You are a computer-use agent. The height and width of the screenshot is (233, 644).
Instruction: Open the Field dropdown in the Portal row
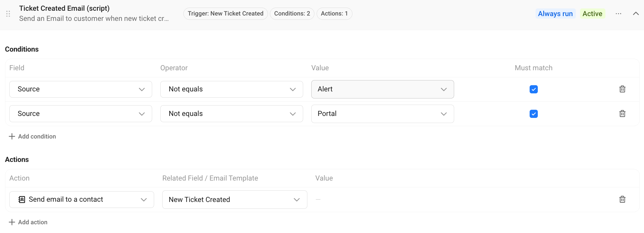click(81, 114)
